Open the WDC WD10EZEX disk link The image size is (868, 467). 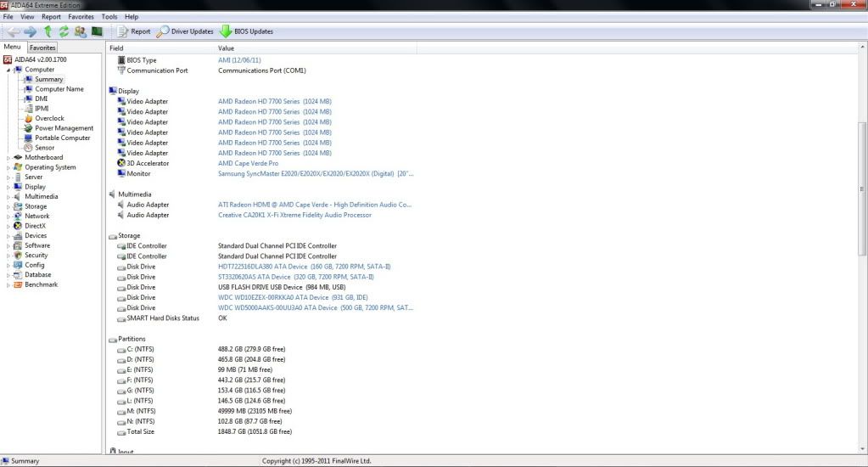pyautogui.click(x=293, y=297)
